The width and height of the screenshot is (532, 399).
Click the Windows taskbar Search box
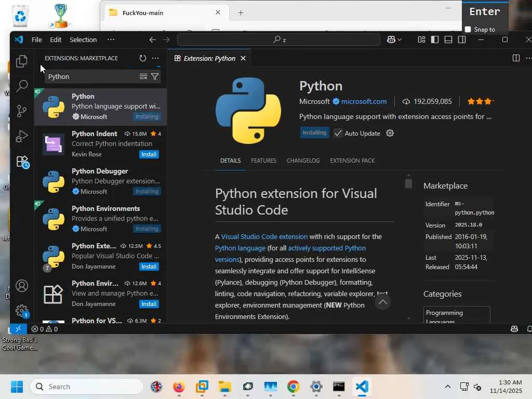click(87, 387)
